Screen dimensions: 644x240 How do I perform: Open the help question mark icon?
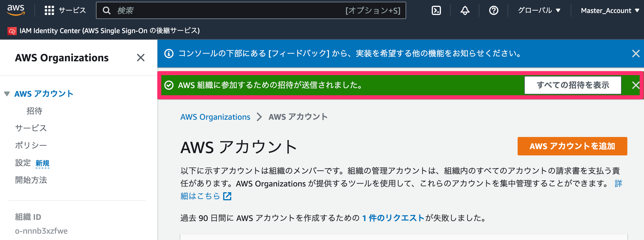click(493, 11)
